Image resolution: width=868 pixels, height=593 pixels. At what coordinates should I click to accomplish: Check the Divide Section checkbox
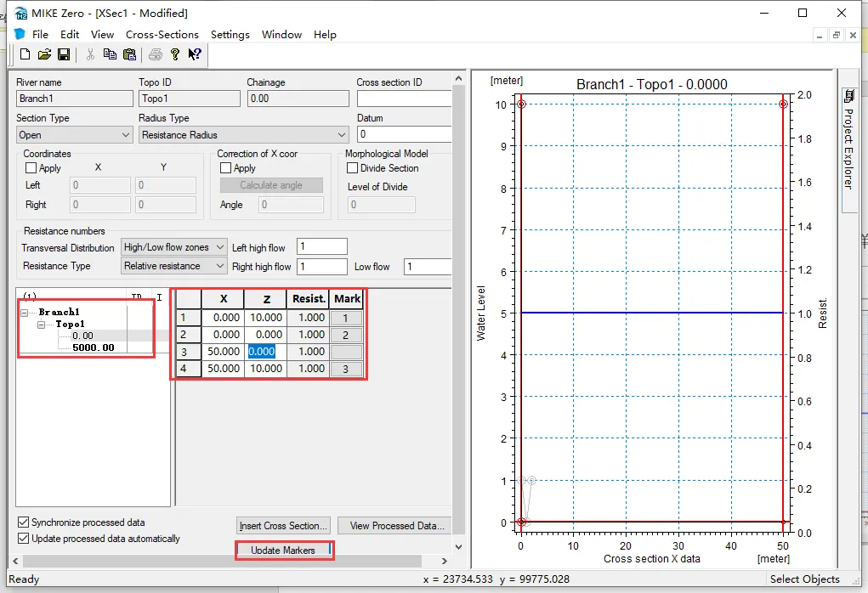click(x=353, y=168)
